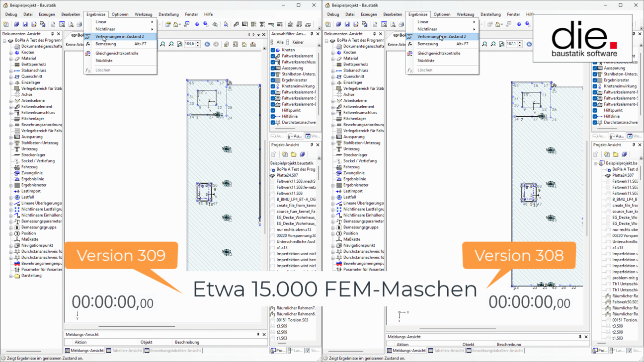Click the Keiner button in the left Auswahlfilter panel
The height and width of the screenshot is (362, 644).
tap(298, 43)
